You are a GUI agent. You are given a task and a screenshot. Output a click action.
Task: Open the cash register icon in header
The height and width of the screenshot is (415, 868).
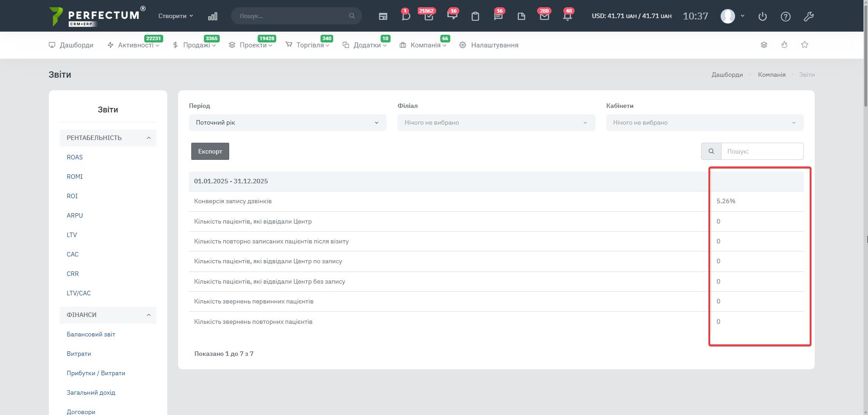[383, 16]
